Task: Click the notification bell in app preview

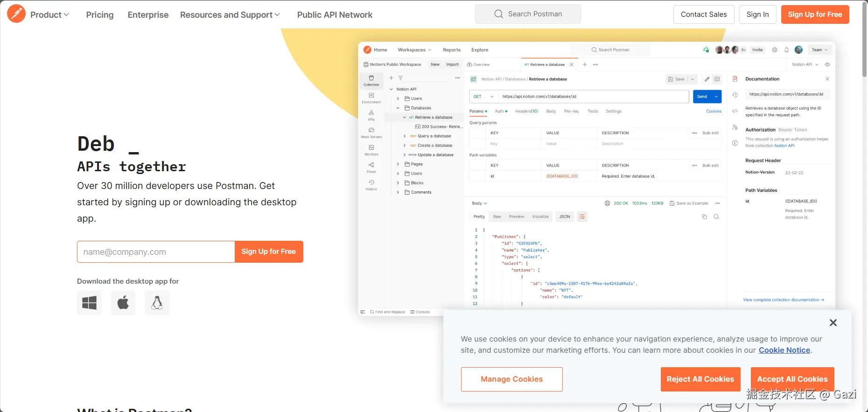Action: coord(787,50)
